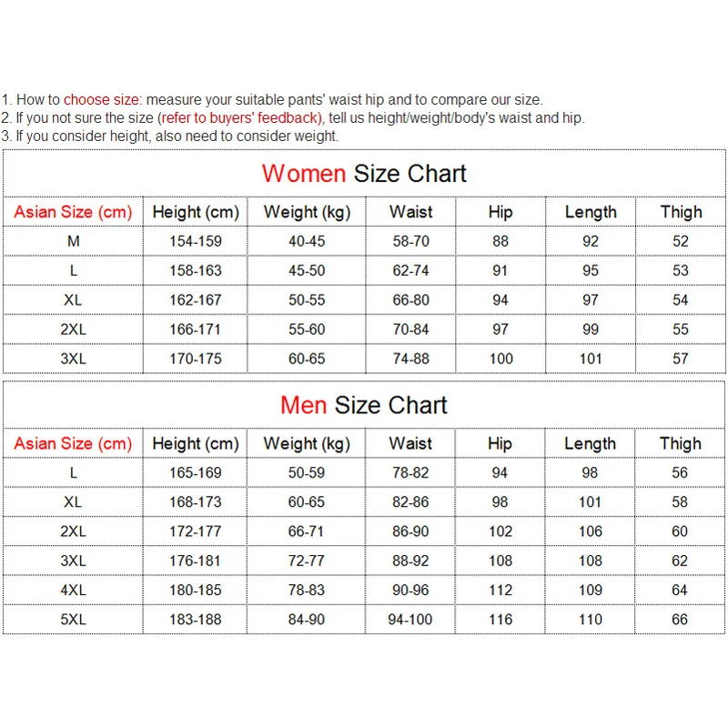This screenshot has height=728, width=728.
Task: Select the "4XL" size row label
Action: tap(73, 590)
